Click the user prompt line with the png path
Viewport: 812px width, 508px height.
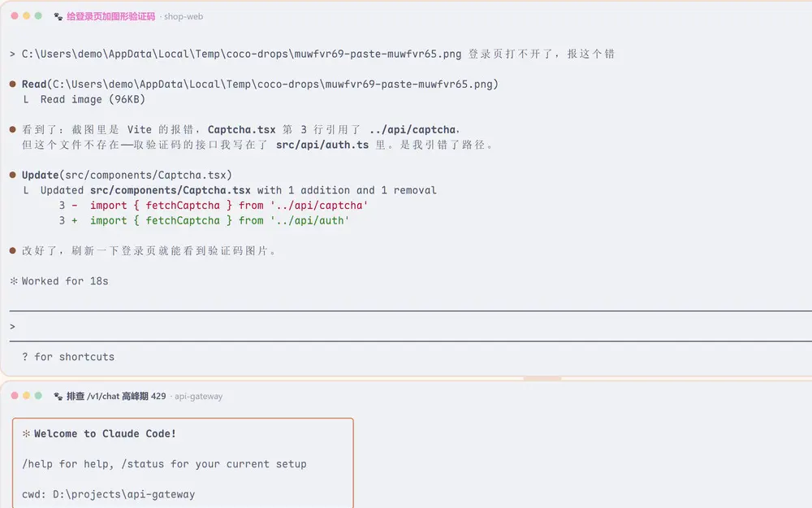click(318, 54)
